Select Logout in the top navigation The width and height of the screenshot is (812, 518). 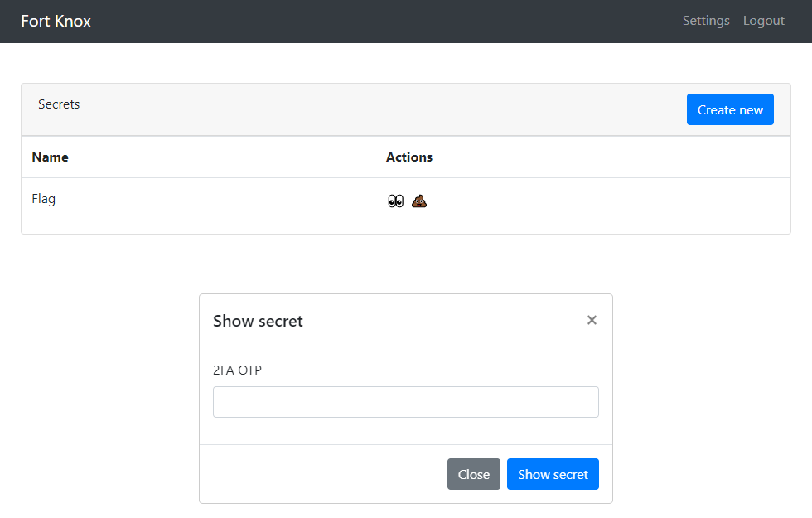pyautogui.click(x=764, y=21)
